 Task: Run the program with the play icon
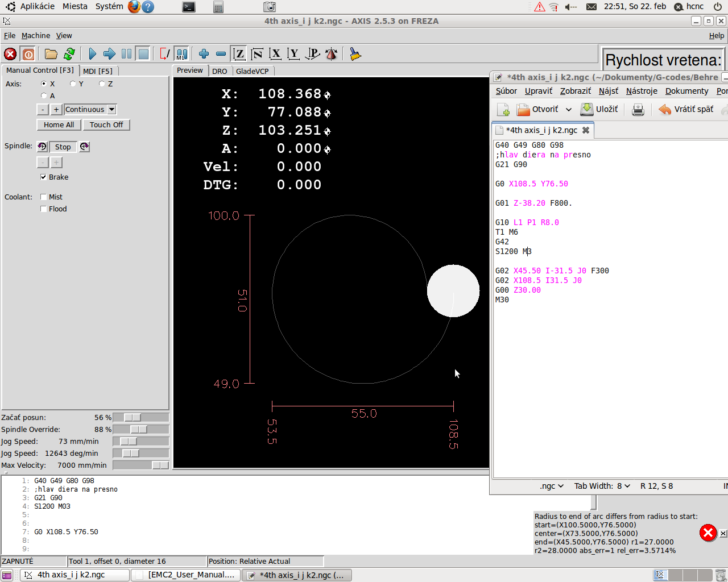(x=92, y=54)
